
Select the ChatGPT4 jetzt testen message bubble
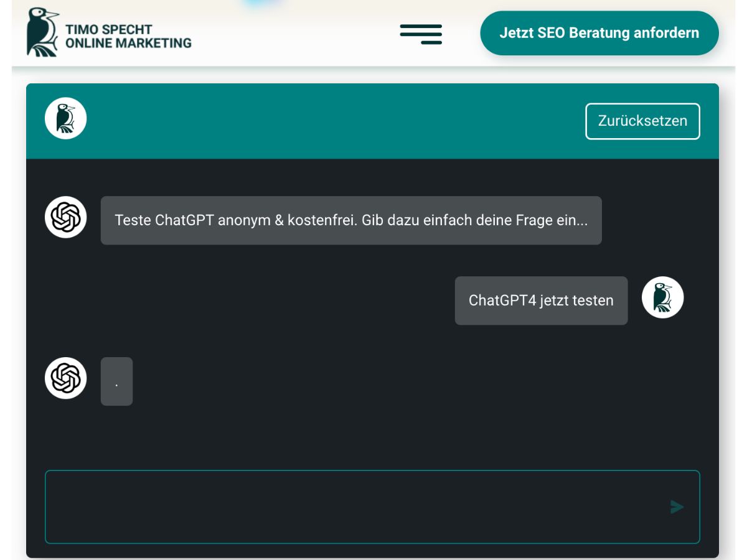(x=541, y=301)
